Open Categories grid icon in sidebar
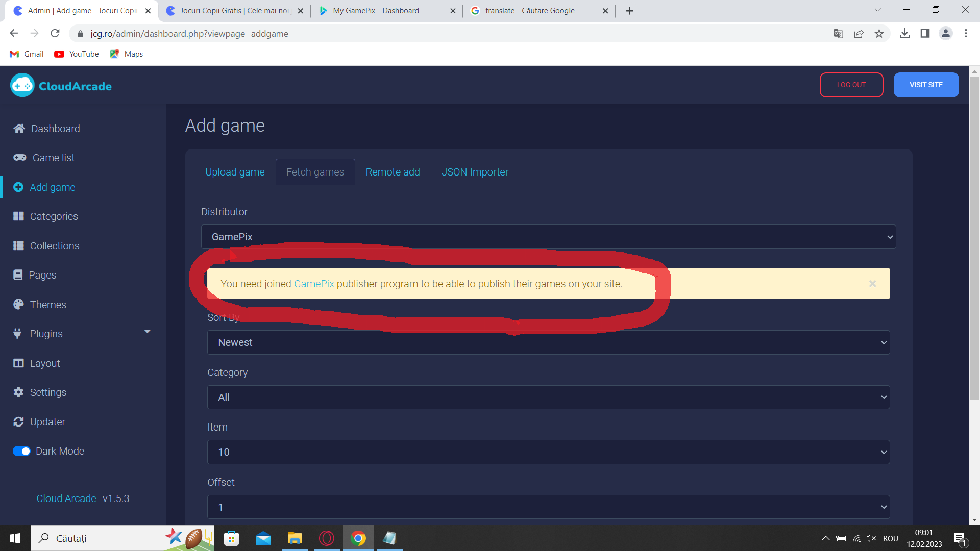 [x=18, y=216]
